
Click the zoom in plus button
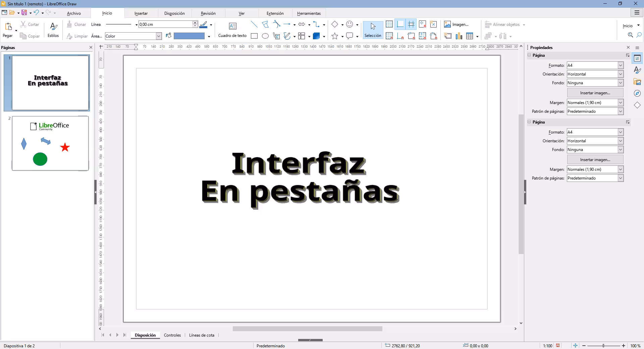point(624,346)
